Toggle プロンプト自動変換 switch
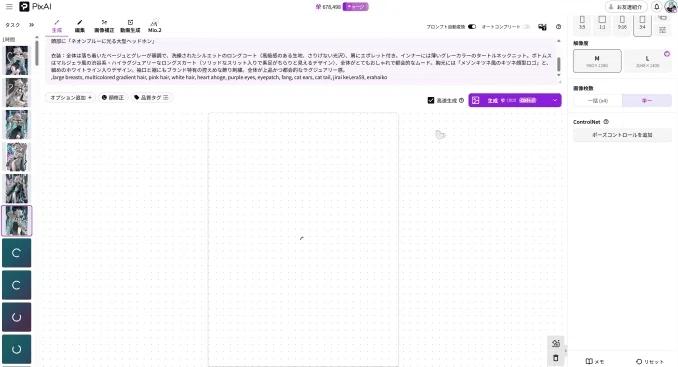 coord(472,27)
